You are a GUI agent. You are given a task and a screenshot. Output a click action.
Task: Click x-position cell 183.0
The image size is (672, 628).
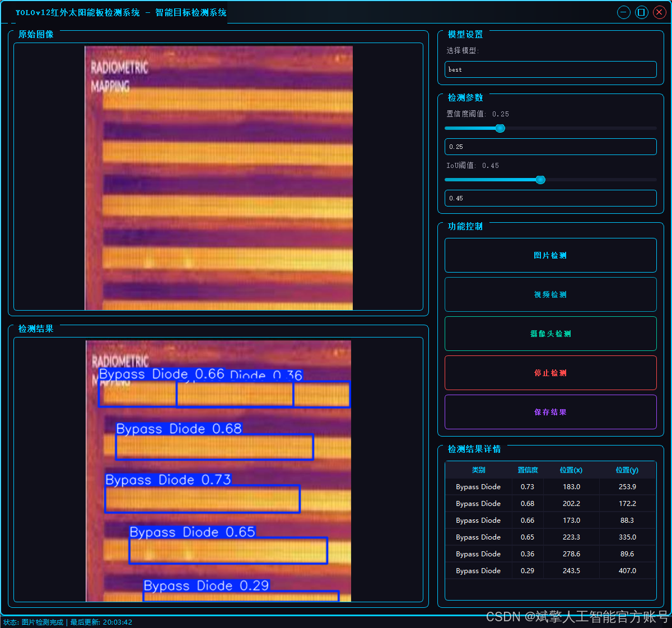coord(571,487)
